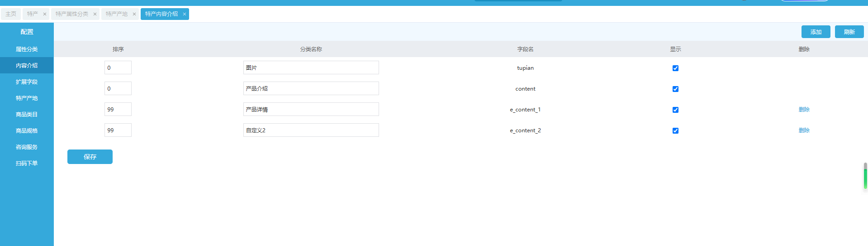Click the 添加 button
The height and width of the screenshot is (246, 868).
pyautogui.click(x=816, y=32)
